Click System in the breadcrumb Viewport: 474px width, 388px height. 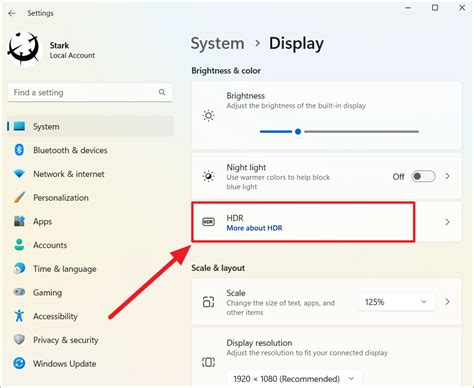(218, 44)
